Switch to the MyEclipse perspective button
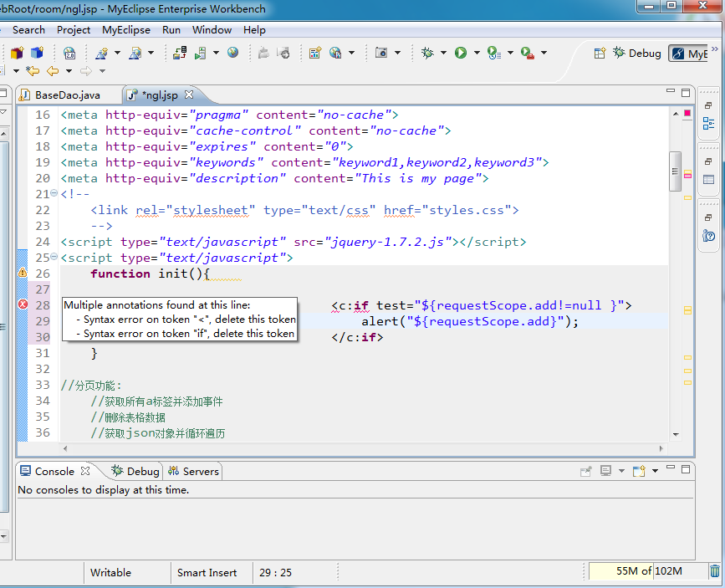 tap(690, 54)
